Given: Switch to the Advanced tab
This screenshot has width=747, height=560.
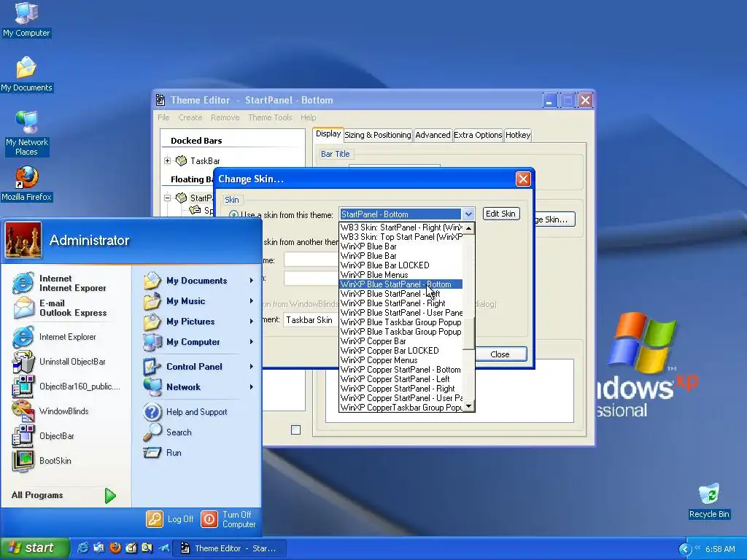Looking at the screenshot, I should (433, 135).
